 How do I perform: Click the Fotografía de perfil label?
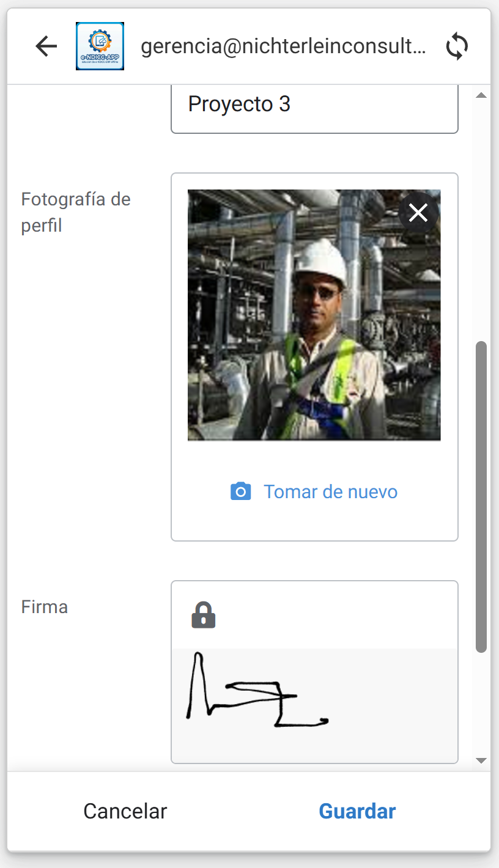[76, 212]
